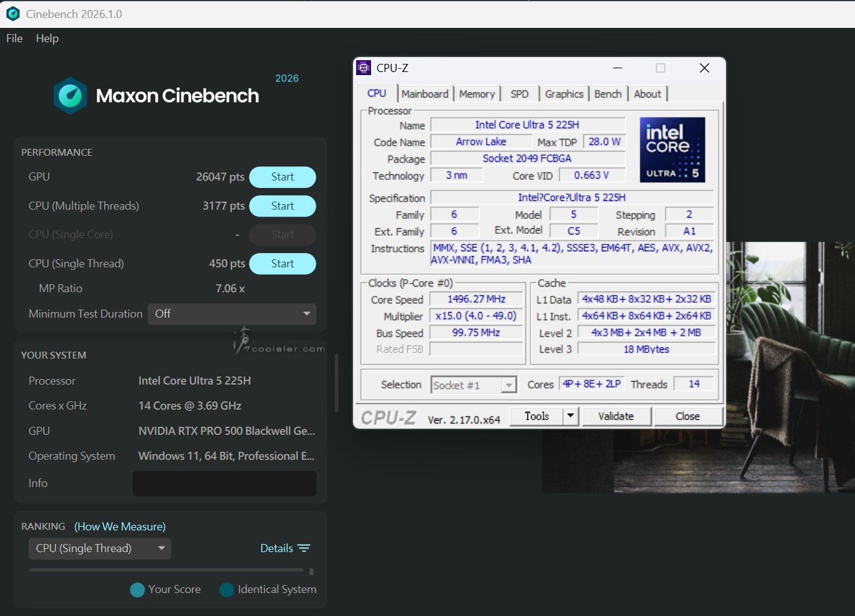Open the File menu
Screen dimensions: 855x616
click(14, 38)
